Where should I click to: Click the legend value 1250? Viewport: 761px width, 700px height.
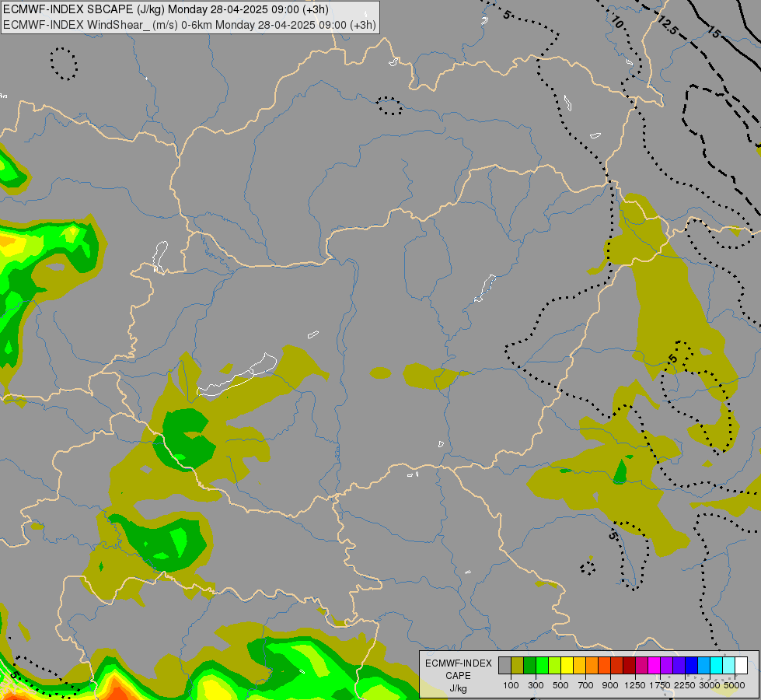pyautogui.click(x=635, y=685)
